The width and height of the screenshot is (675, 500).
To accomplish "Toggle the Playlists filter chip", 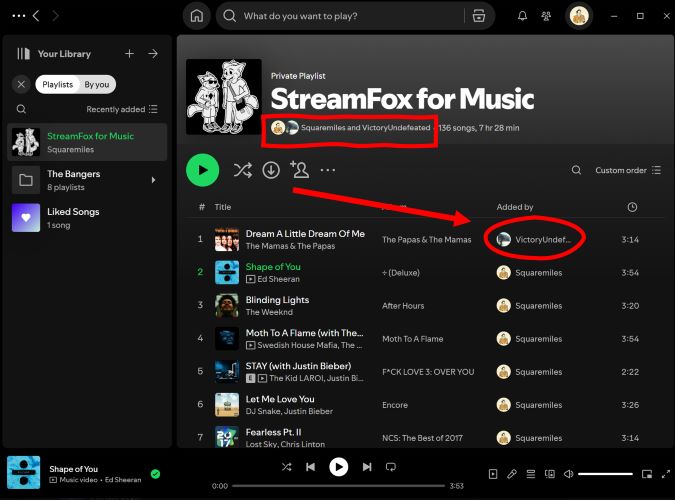I will pyautogui.click(x=57, y=84).
